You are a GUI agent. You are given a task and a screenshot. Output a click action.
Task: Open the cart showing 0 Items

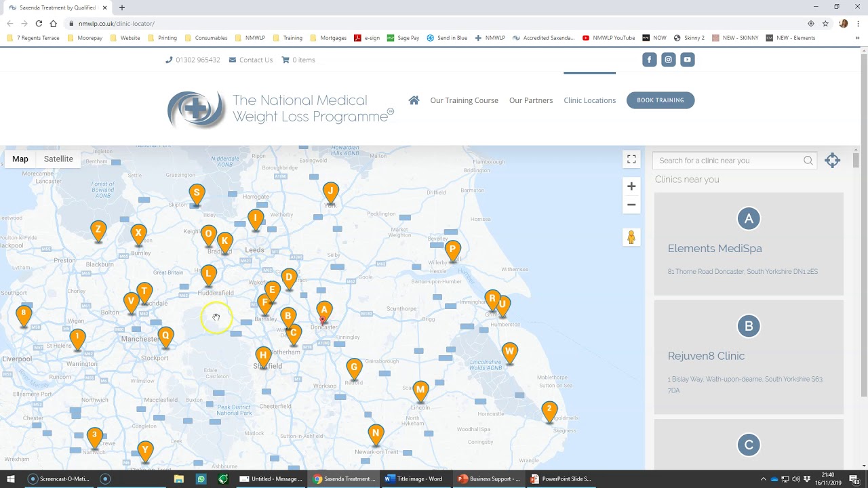[298, 60]
